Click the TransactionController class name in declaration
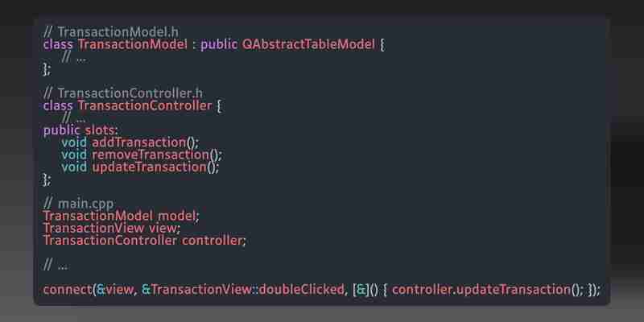 [x=145, y=105]
